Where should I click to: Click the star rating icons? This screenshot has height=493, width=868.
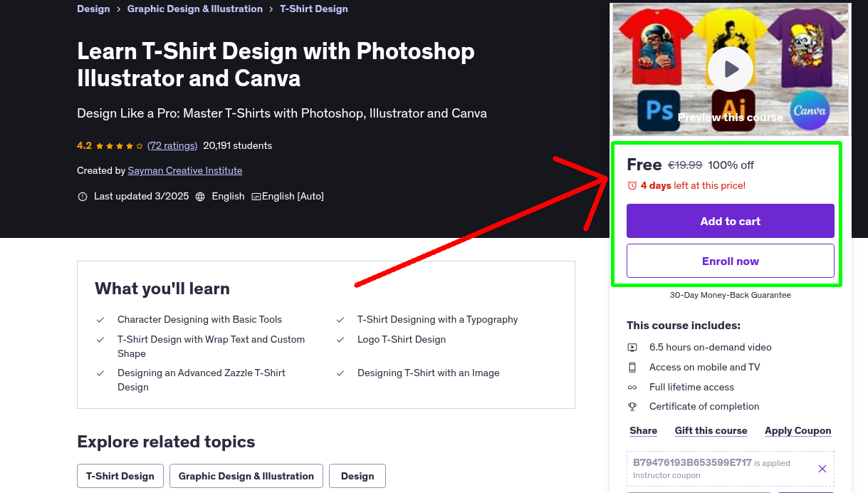120,146
